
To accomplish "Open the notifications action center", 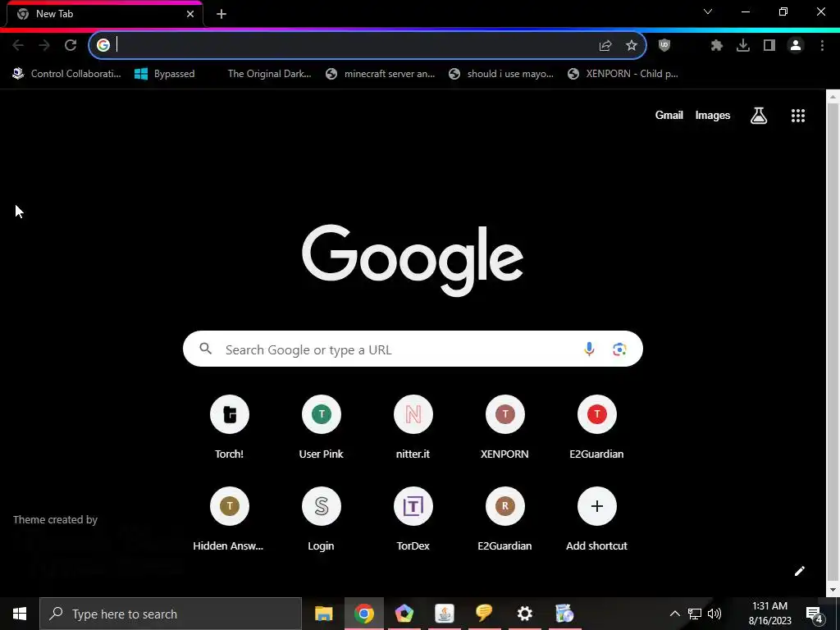I will tap(815, 614).
